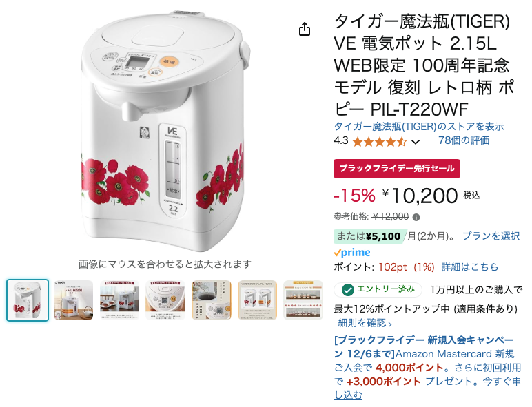Click the ブラックフライデー先行セール red badge
The width and height of the screenshot is (532, 407).
point(397,169)
